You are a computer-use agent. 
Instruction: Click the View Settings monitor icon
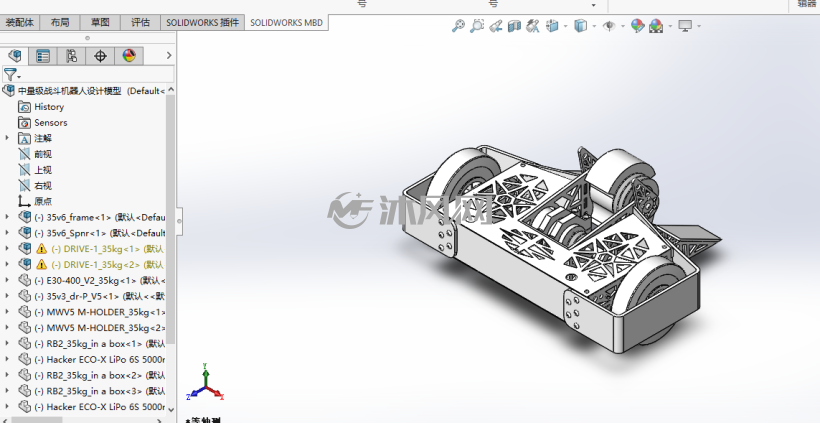click(685, 26)
